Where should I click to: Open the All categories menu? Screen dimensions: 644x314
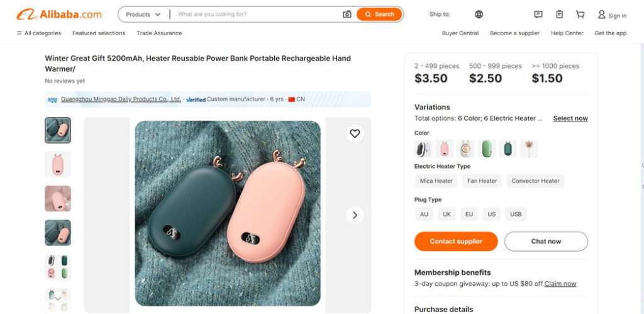click(x=39, y=33)
